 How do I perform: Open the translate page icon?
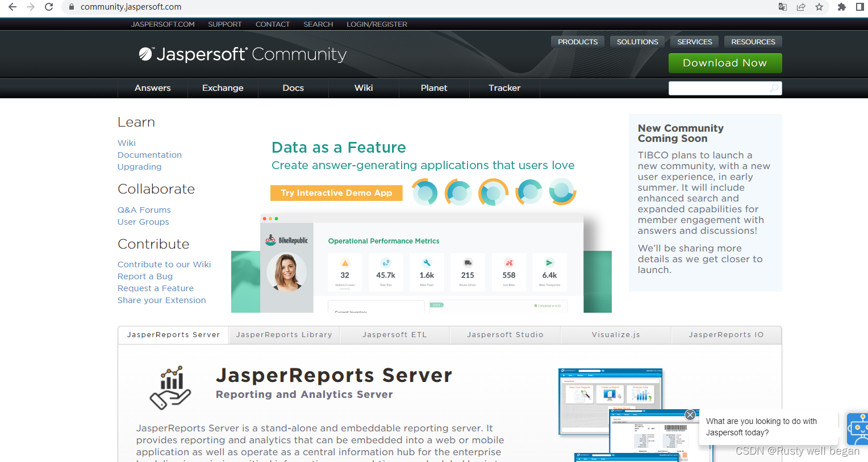pyautogui.click(x=783, y=7)
